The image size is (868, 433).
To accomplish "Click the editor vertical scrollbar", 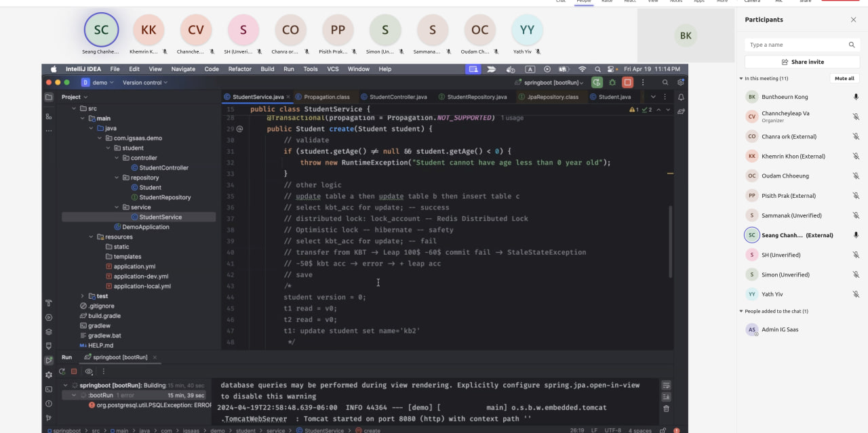I will pyautogui.click(x=671, y=241).
